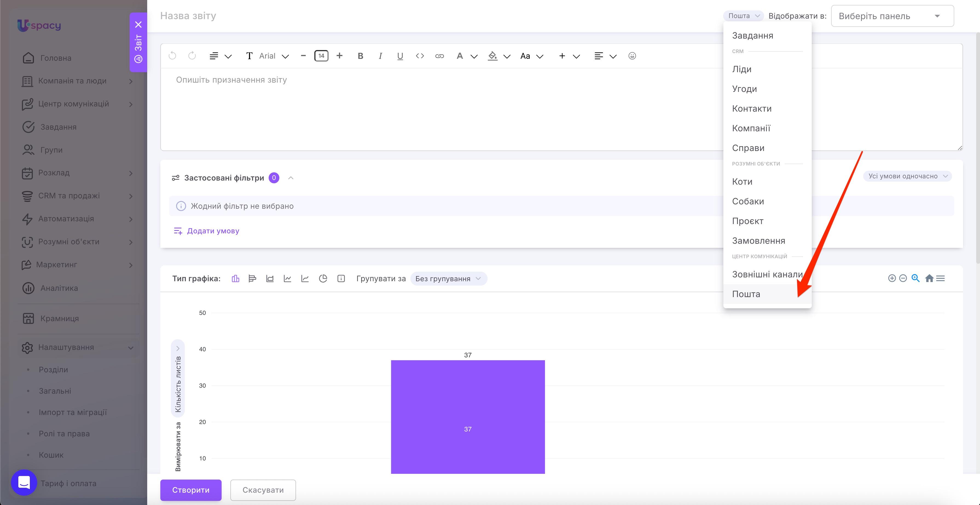
Task: Select the pie chart type icon
Action: 323,278
